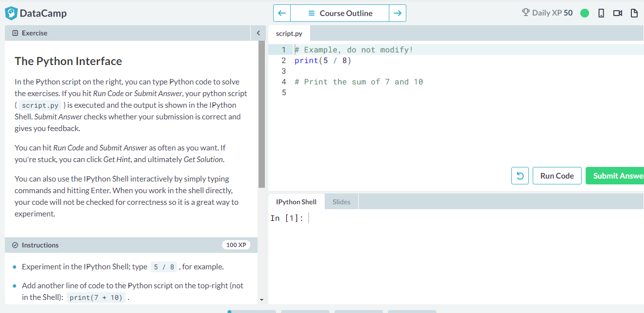The height and width of the screenshot is (313, 644).
Task: Open mobile app phone icon
Action: tap(601, 13)
